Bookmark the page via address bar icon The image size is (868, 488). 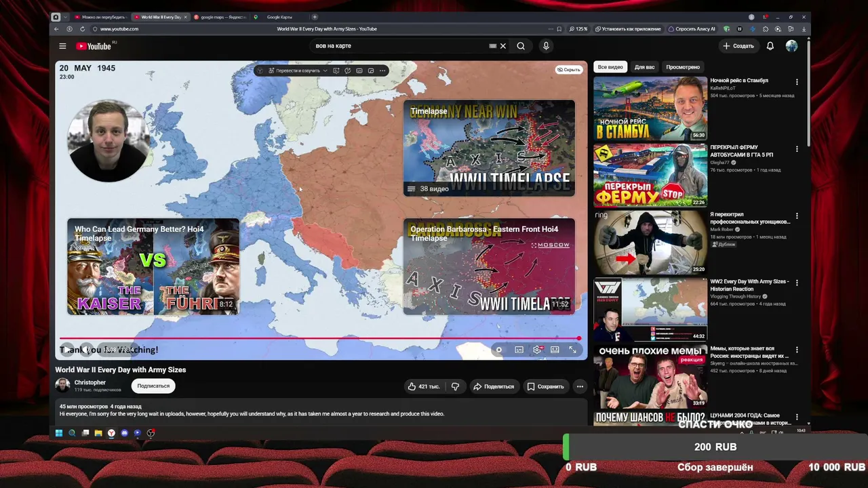coord(559,29)
